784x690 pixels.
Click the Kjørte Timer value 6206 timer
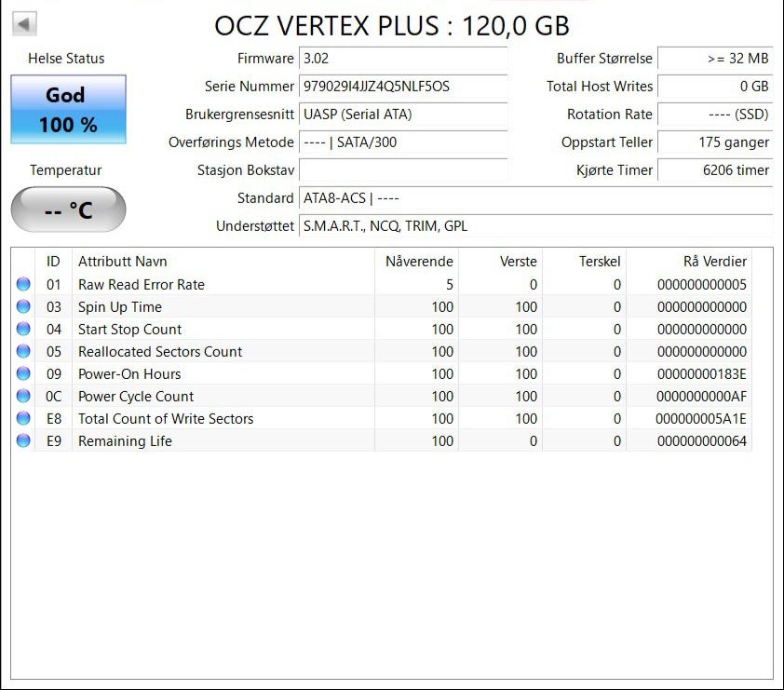715,170
